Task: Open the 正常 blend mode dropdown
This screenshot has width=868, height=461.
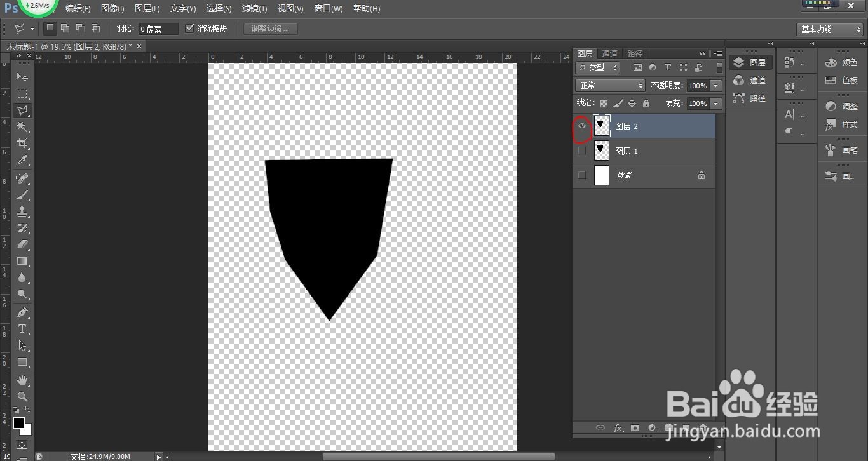Action: 610,85
